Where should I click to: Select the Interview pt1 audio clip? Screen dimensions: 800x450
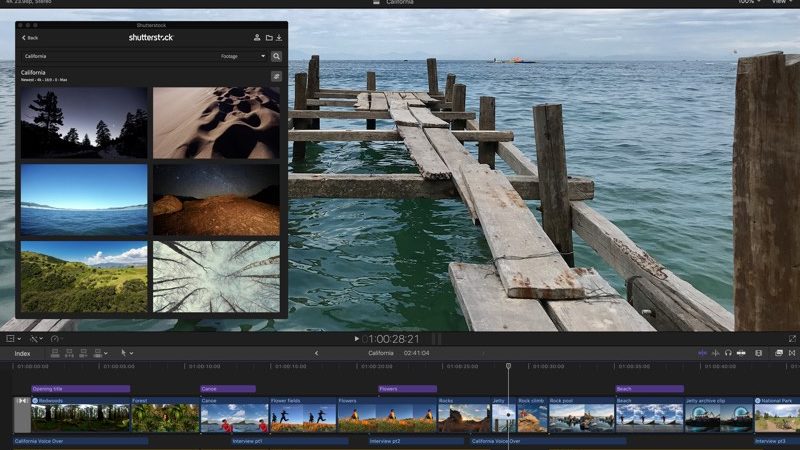pyautogui.click(x=289, y=441)
